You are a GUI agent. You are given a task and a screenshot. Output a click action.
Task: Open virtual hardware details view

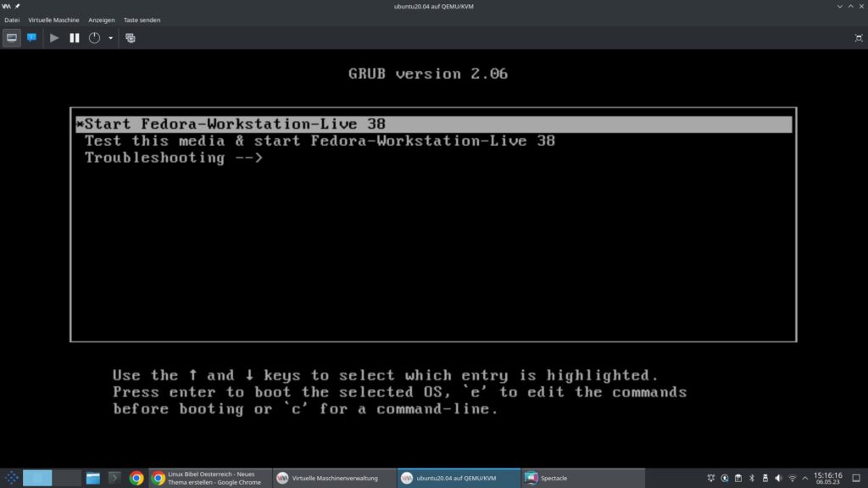[31, 38]
